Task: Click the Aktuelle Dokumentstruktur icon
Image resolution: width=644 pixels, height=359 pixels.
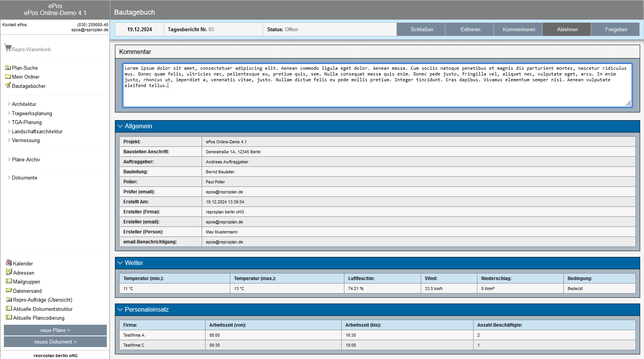Action: coord(9,308)
